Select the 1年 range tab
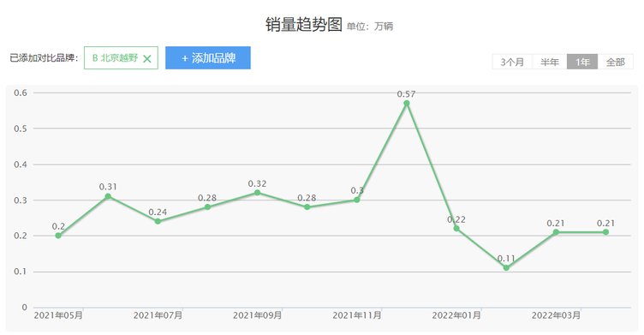644x335 pixels. point(582,62)
